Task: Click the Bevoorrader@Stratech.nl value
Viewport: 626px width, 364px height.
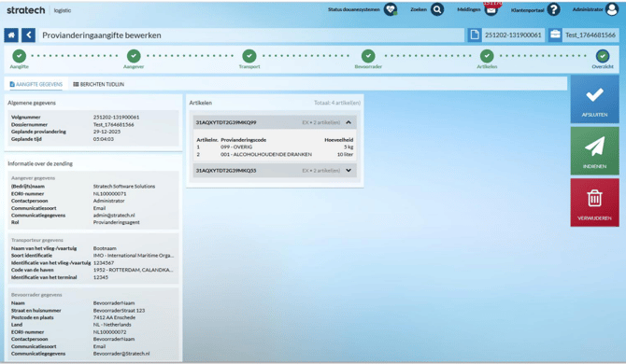Action: pos(121,354)
